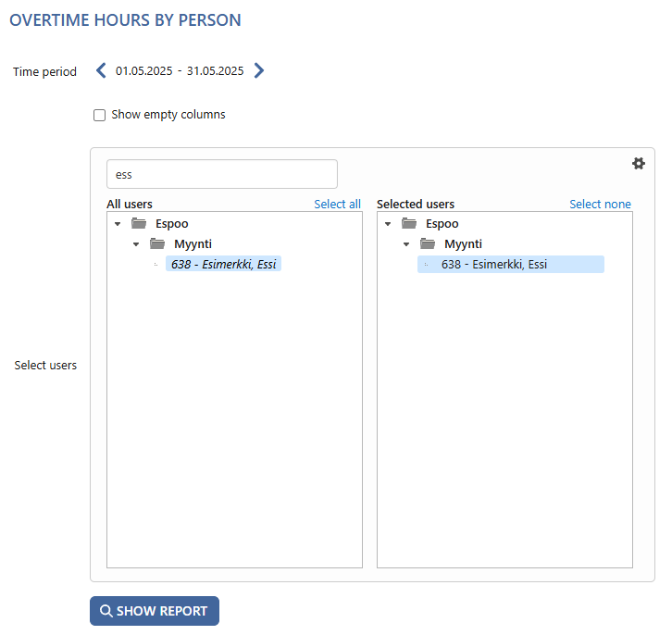Collapse Myynti node in Selected users tree
The image size is (672, 635).
[x=406, y=244]
